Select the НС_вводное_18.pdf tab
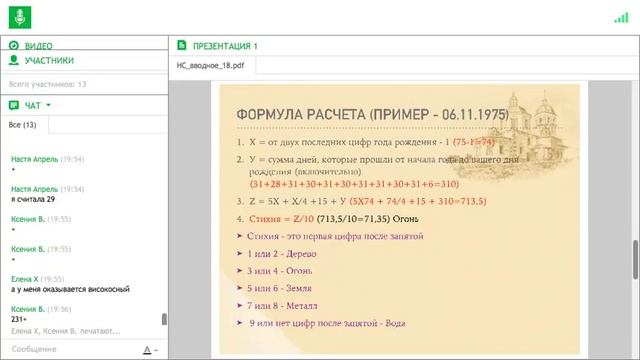Screen dimensions: 640x360 coord(211,65)
